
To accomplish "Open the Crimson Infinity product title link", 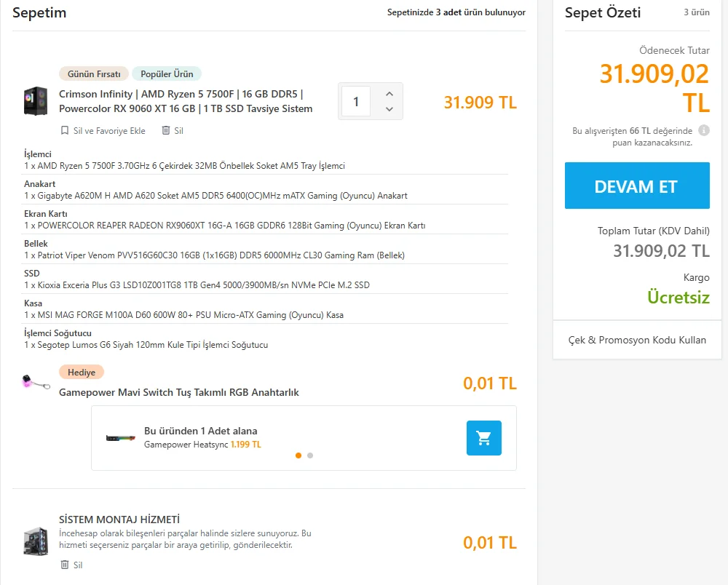I will (186, 101).
